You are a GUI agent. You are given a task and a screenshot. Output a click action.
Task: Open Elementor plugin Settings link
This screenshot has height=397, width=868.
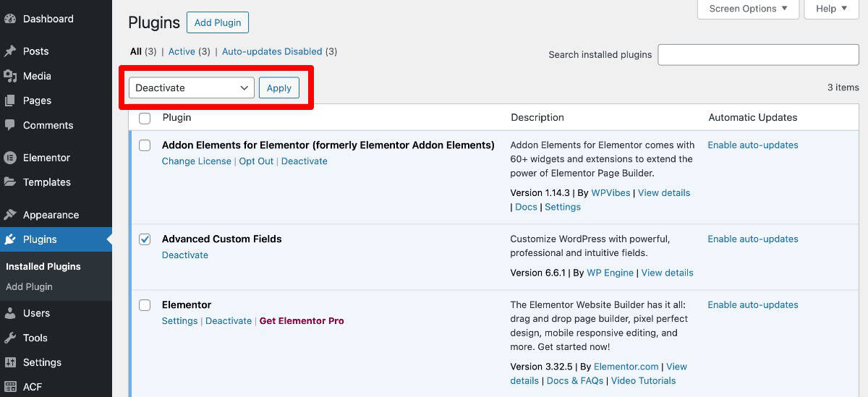pos(179,321)
